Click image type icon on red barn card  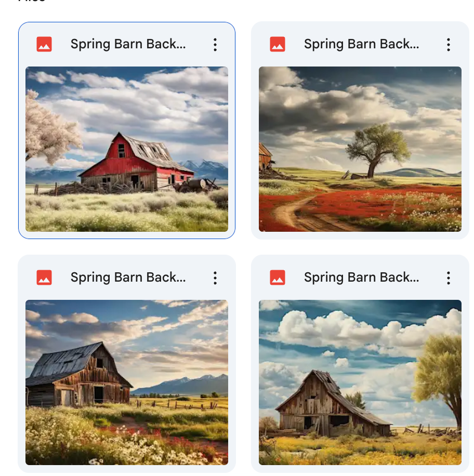point(44,44)
